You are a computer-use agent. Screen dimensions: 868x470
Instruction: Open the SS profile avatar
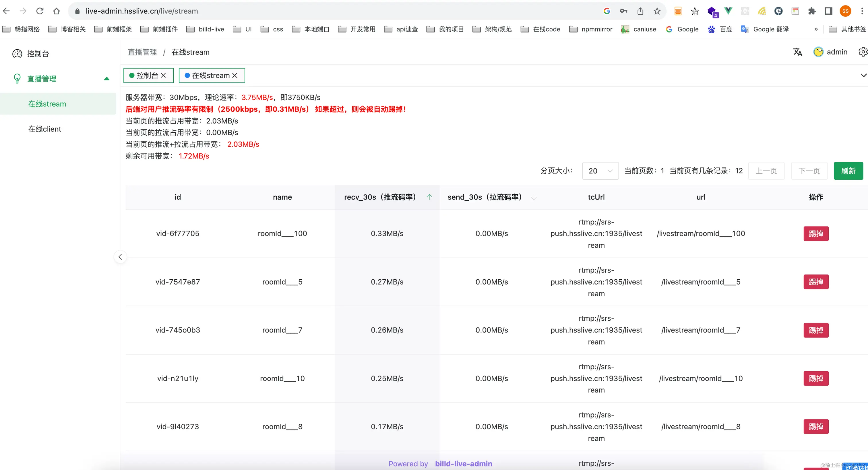pyautogui.click(x=845, y=11)
